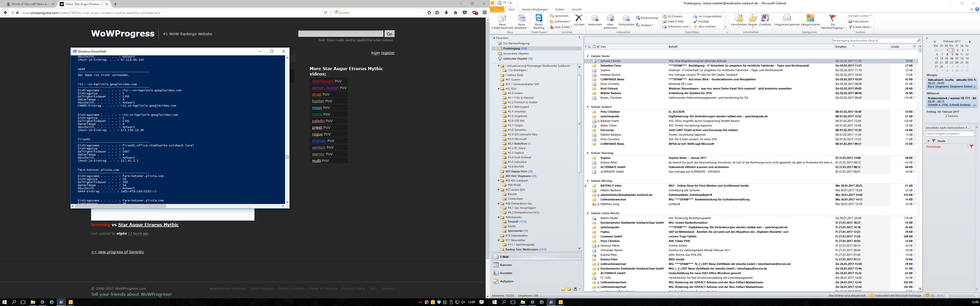The image size is (980, 306).
Task: Open Windows Start menu on left taskbar
Action: pos(5,302)
